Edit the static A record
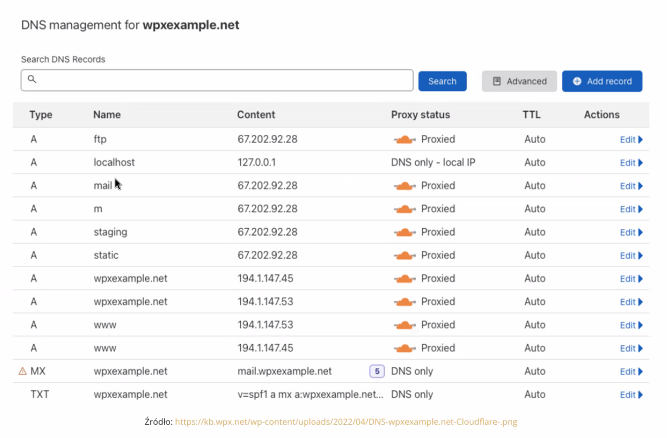 [x=631, y=256]
